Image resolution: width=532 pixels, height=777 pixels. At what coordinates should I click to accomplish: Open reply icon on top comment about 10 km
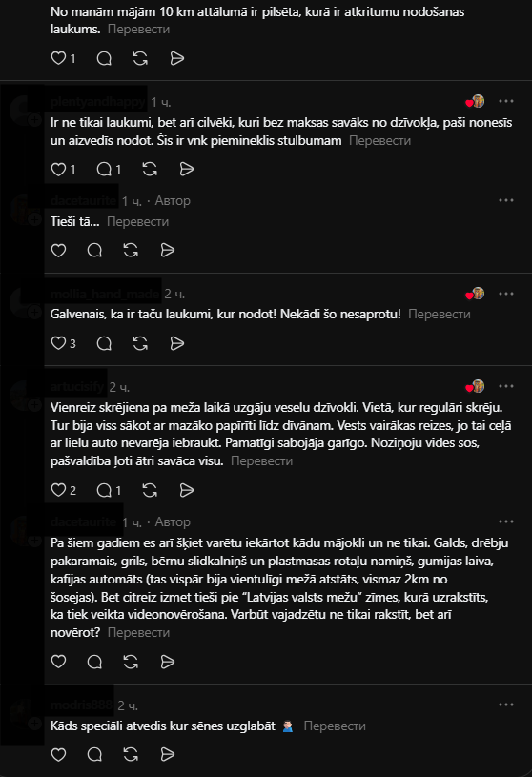(104, 58)
